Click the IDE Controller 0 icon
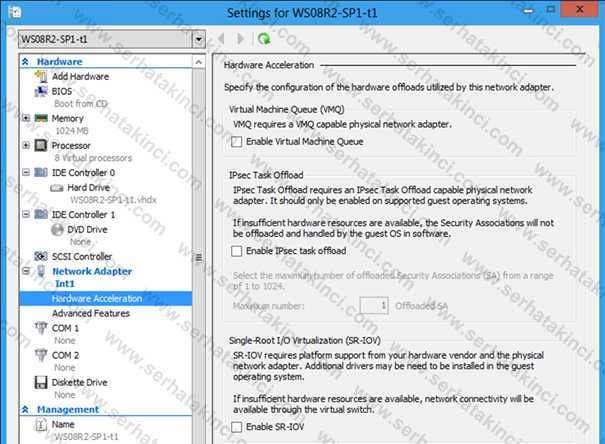 tap(41, 172)
